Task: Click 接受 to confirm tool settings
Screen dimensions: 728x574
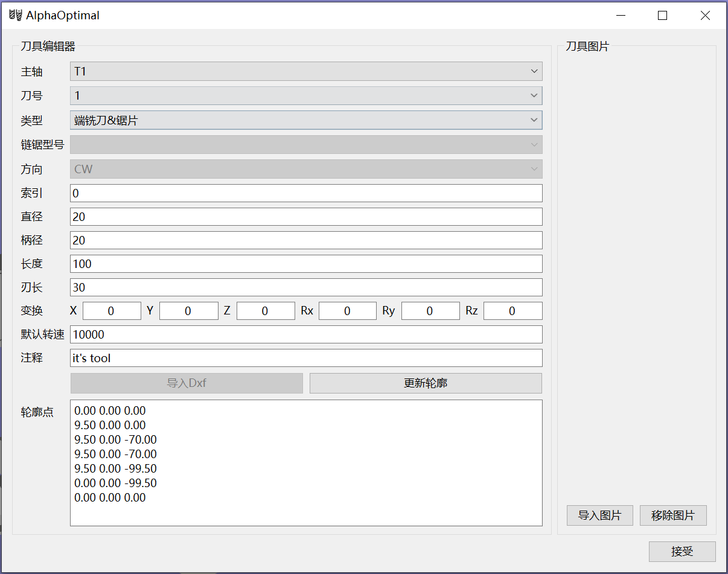Action: tap(682, 552)
